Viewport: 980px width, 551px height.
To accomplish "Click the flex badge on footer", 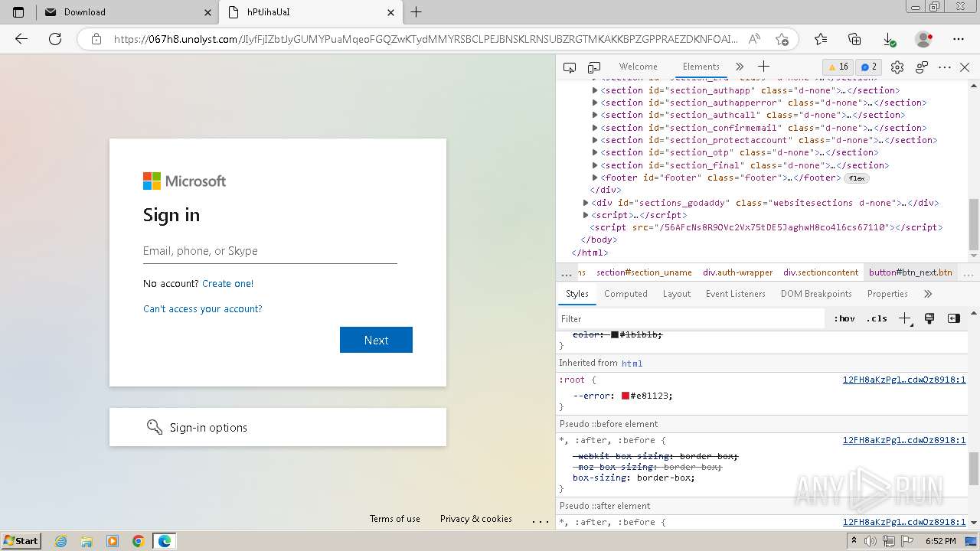I will [x=857, y=178].
